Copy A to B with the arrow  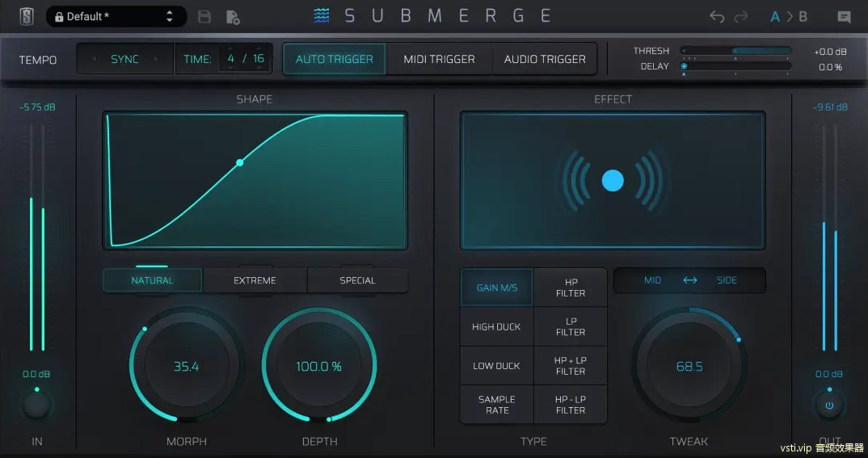pos(790,17)
